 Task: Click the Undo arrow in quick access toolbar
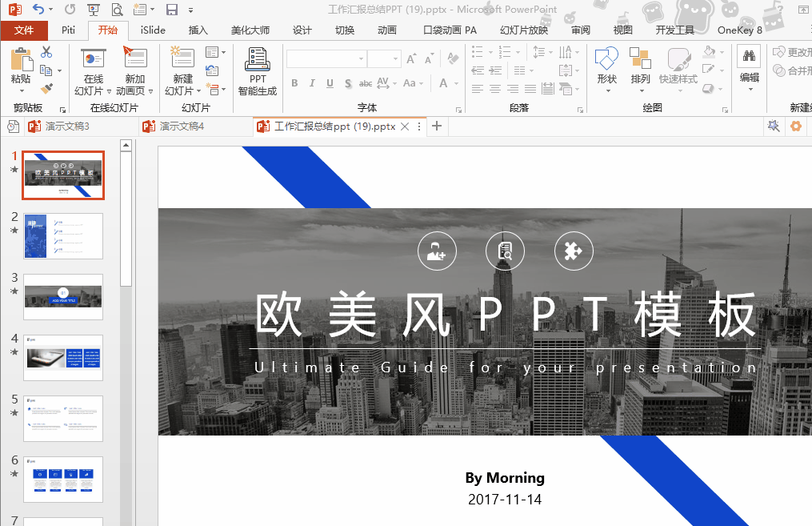pos(38,9)
